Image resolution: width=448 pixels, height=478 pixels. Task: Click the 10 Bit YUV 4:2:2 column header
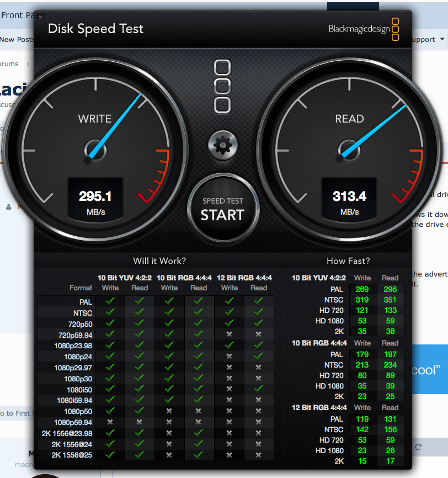[125, 278]
